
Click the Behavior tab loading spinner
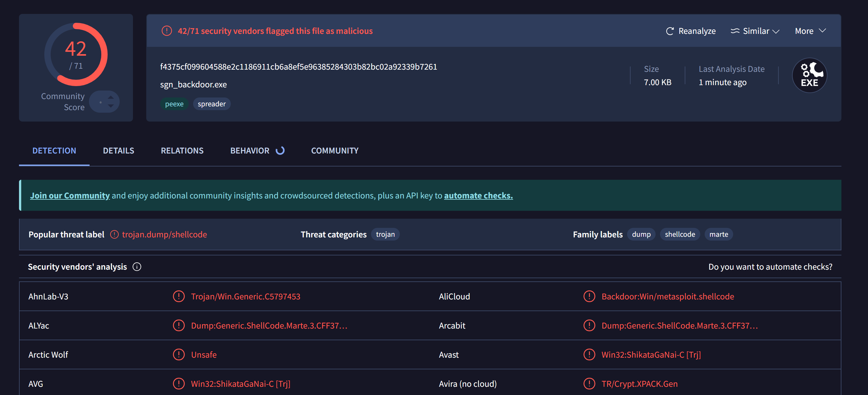280,151
